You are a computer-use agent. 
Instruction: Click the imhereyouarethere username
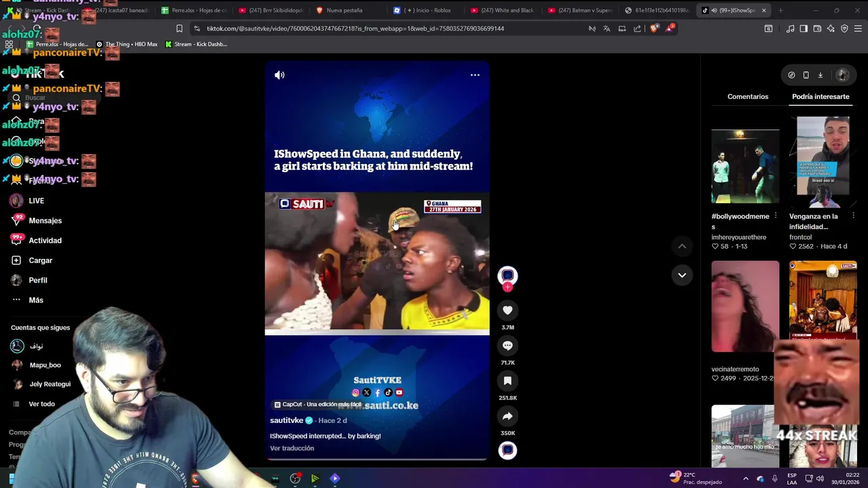pyautogui.click(x=738, y=237)
